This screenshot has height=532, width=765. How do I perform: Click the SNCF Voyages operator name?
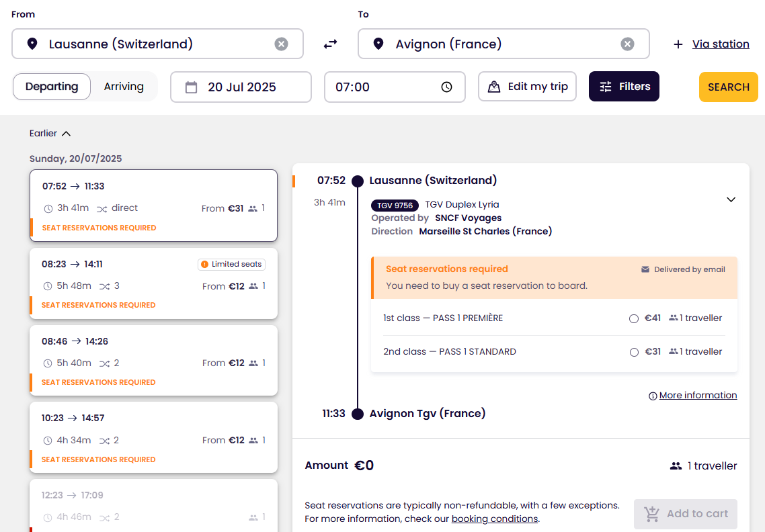[469, 218]
